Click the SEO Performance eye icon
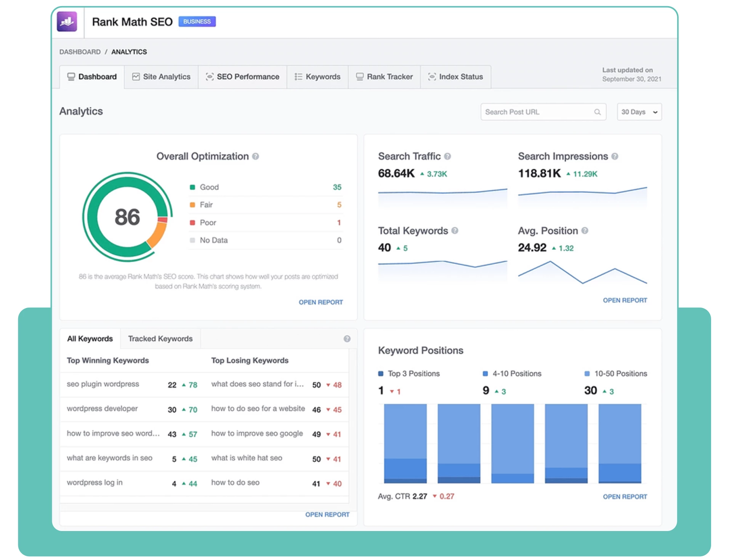The height and width of the screenshot is (560, 729). (x=209, y=77)
